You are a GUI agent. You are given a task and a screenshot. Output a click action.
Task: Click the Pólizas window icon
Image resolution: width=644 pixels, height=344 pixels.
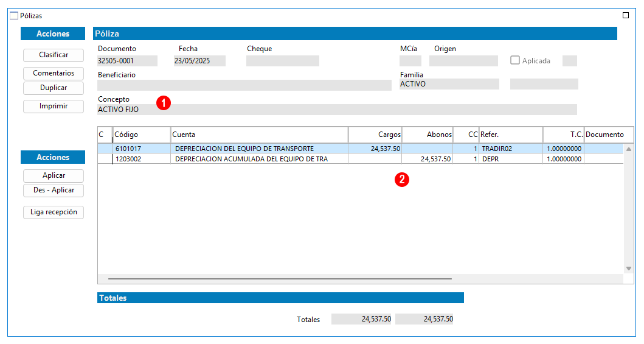pyautogui.click(x=14, y=16)
